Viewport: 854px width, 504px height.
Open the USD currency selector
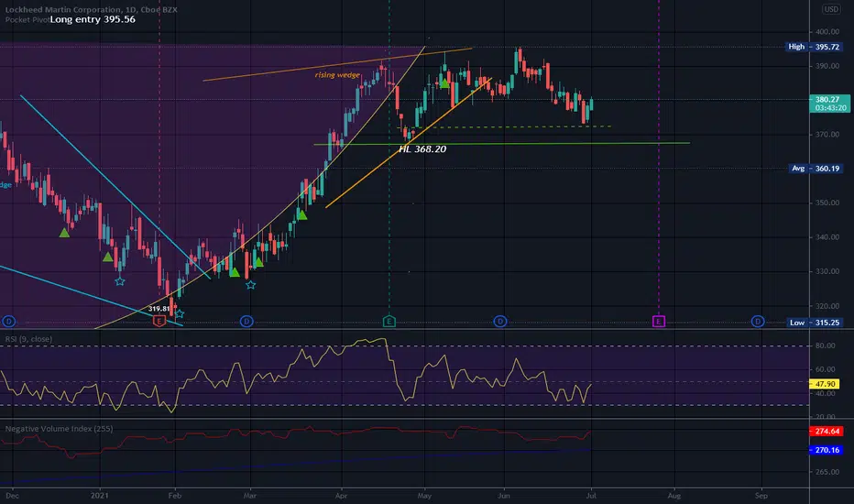(831, 9)
